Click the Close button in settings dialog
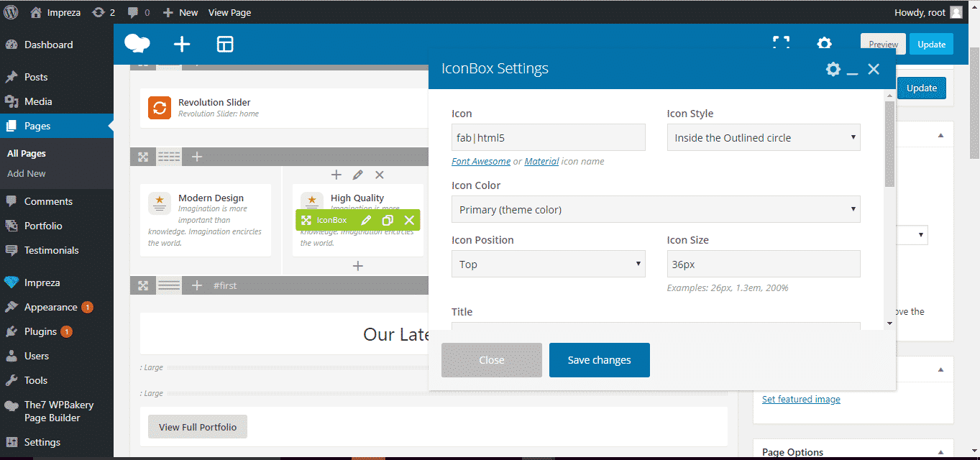The image size is (980, 460). click(492, 360)
